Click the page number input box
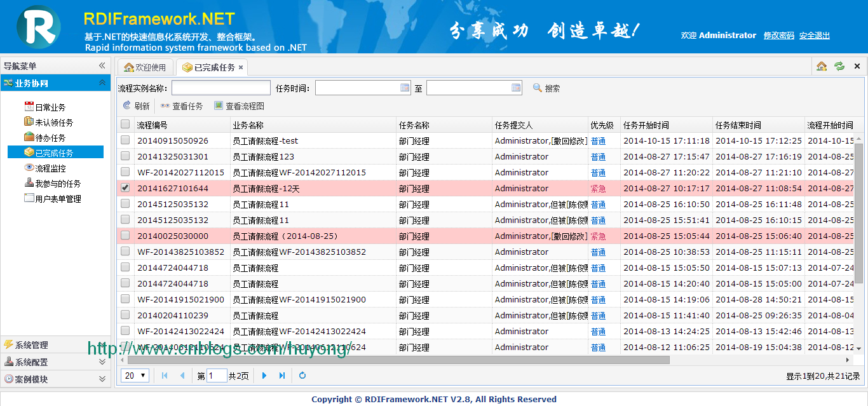The image size is (868, 406). pyautogui.click(x=217, y=376)
